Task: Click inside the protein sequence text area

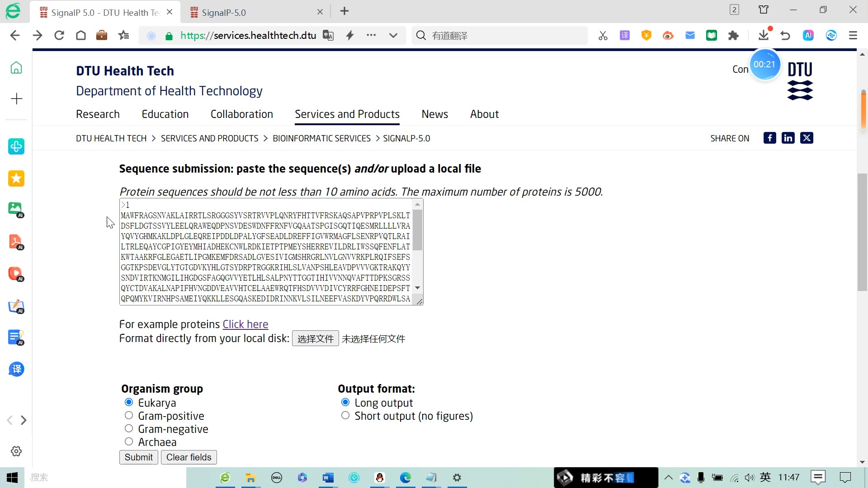Action: pyautogui.click(x=266, y=252)
